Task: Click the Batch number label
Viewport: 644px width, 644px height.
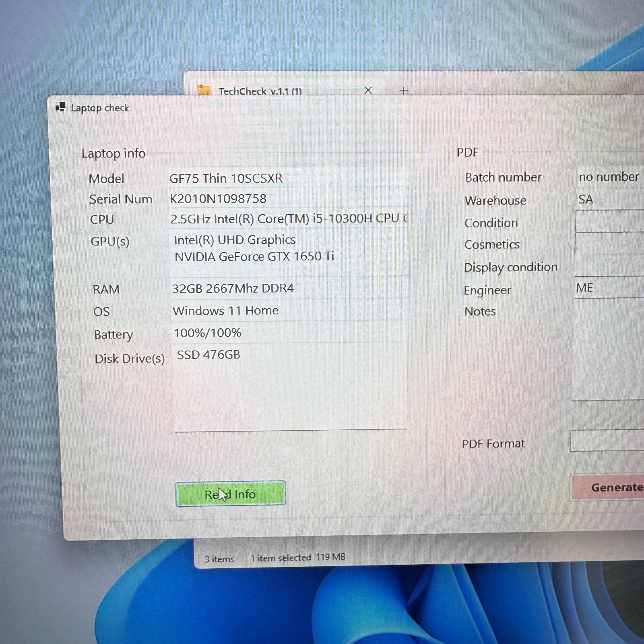Action: 504,177
